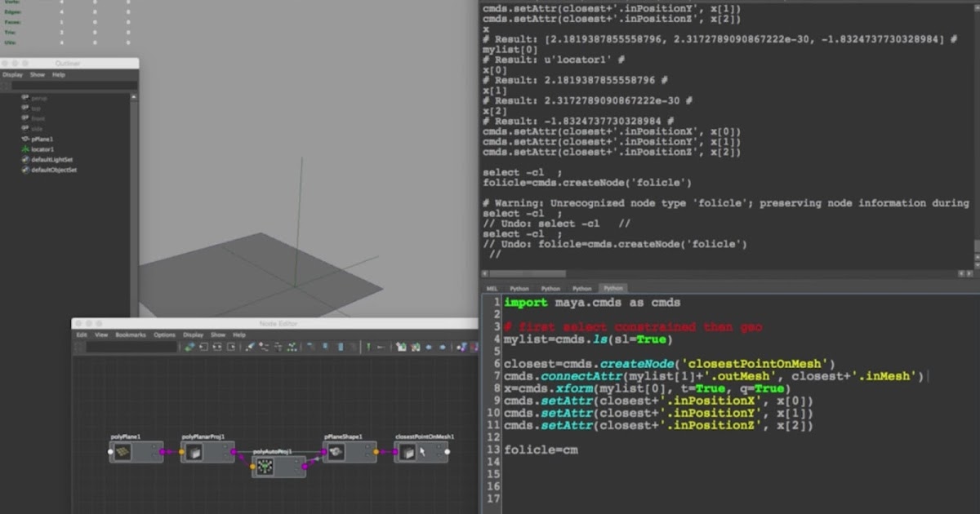Collapse the closestPointOnMesh1 node attributes
This screenshot has width=980, height=514.
pyautogui.click(x=438, y=446)
